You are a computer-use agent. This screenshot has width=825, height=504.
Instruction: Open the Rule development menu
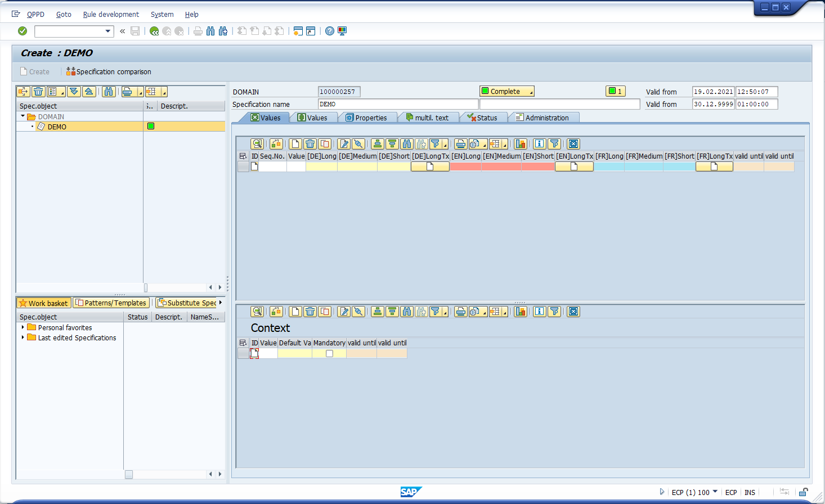(x=110, y=14)
